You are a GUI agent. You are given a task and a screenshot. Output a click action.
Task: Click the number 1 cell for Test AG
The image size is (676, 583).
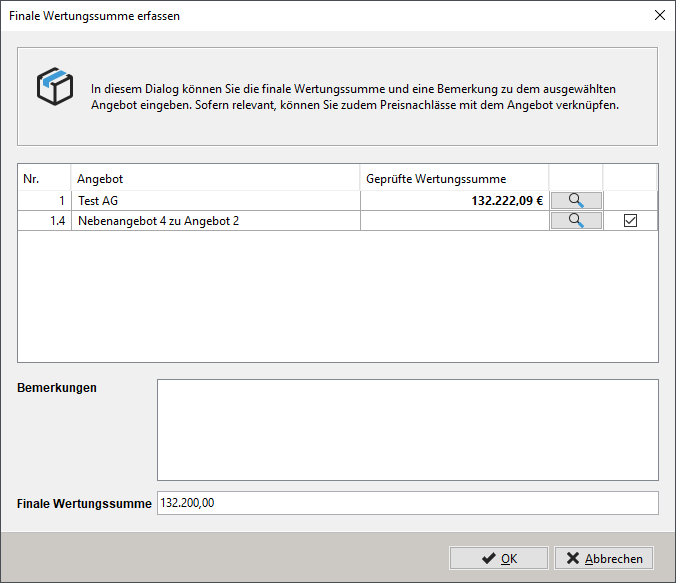click(x=44, y=201)
